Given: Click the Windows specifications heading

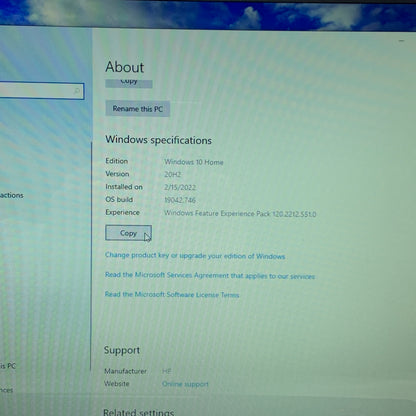Looking at the screenshot, I should 158,140.
